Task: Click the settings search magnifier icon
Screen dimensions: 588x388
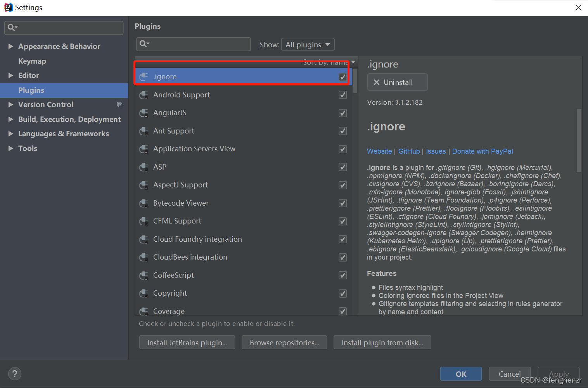Action: pos(12,27)
